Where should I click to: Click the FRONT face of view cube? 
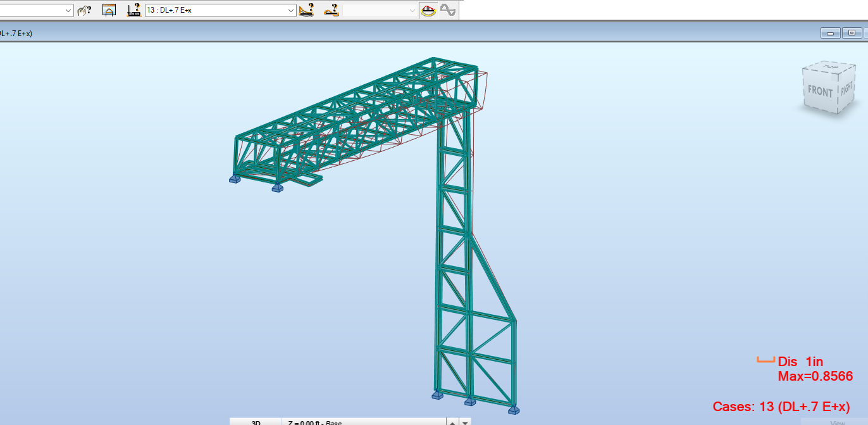click(x=821, y=91)
